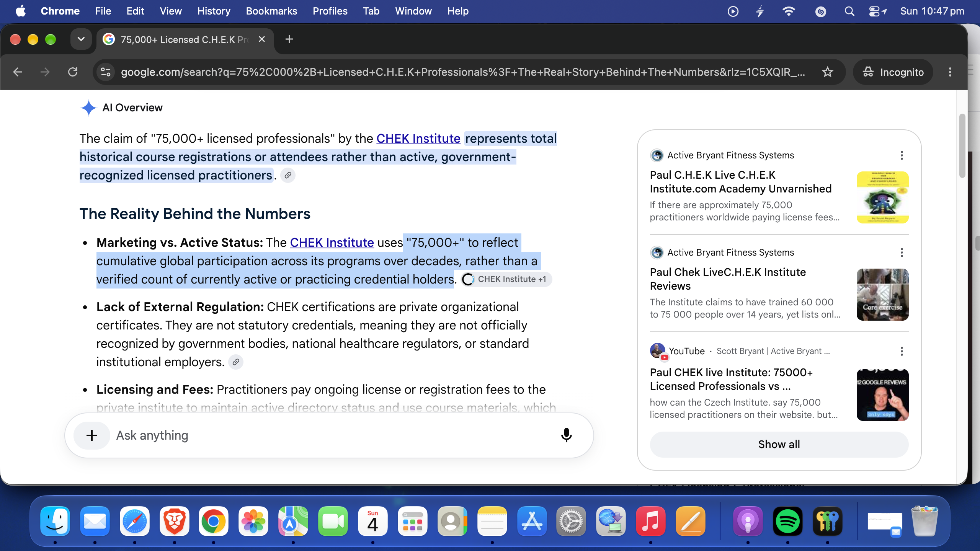Click the yellow book cover thumbnail
Viewport: 980px width, 551px height.
point(882,197)
